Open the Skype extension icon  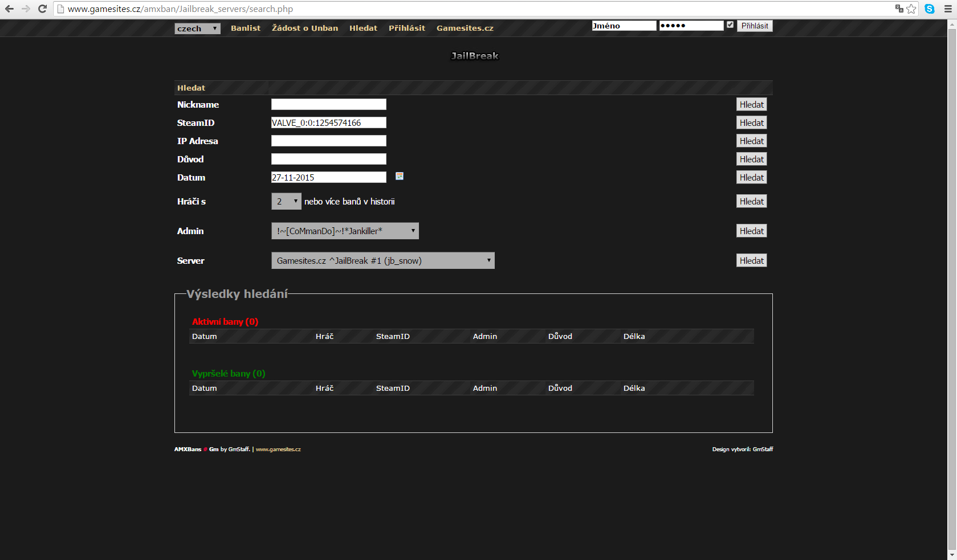[930, 9]
